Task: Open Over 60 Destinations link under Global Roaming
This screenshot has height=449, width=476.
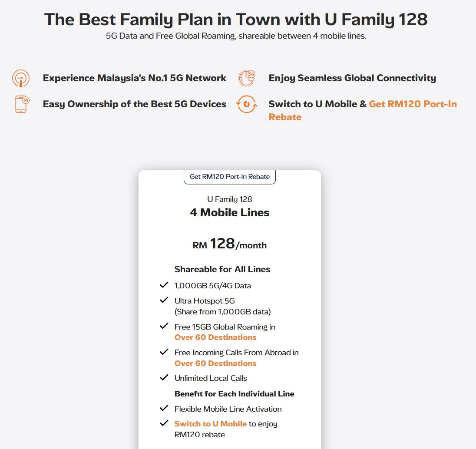Action: [x=215, y=337]
